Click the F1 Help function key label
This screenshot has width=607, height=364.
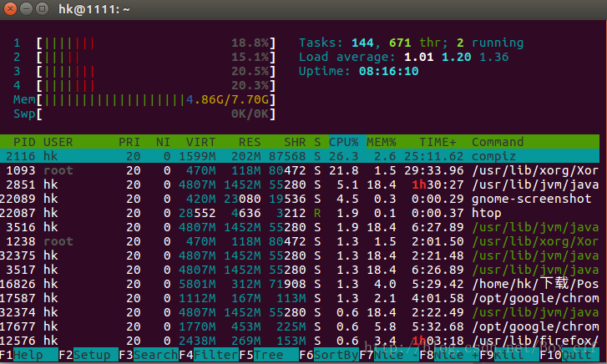click(x=29, y=355)
